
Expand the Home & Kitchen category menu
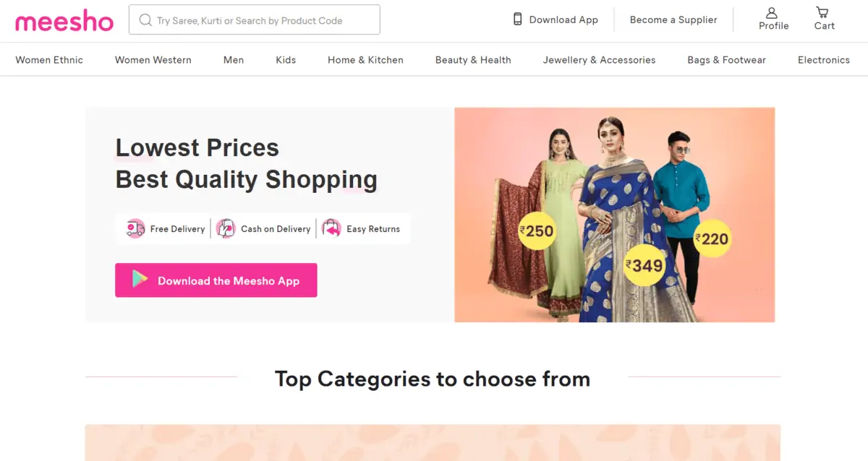(x=365, y=60)
